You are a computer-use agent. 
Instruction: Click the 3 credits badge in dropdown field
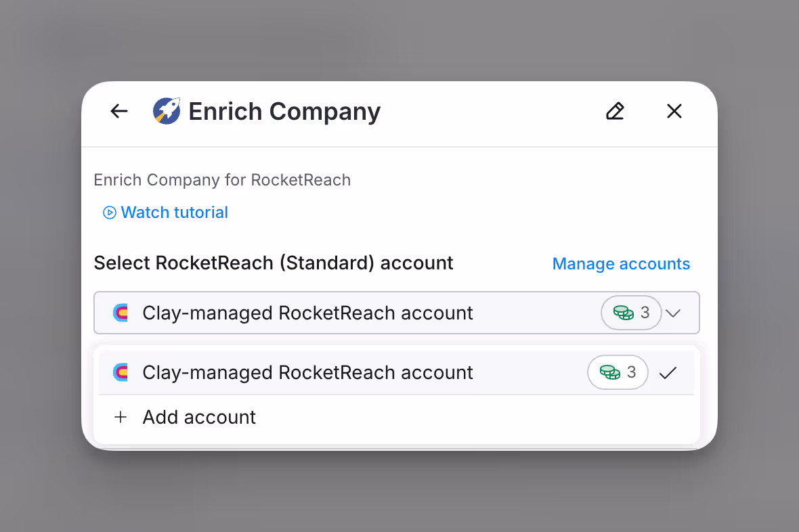coord(631,313)
